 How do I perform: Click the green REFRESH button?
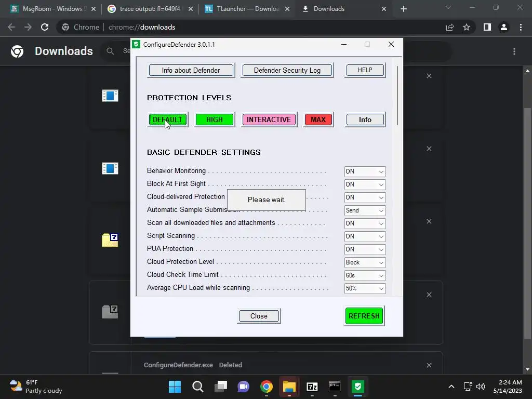364,316
